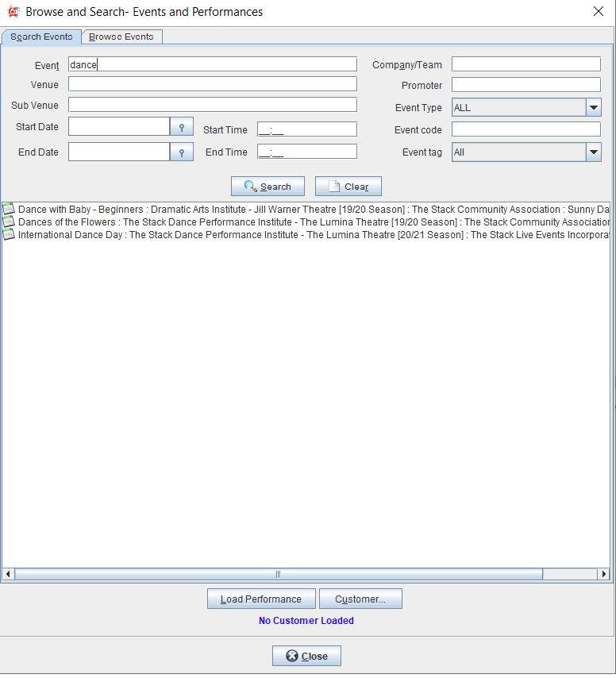This screenshot has width=616, height=678.
Task: Click the International Dance Day event icon
Action: 9,235
